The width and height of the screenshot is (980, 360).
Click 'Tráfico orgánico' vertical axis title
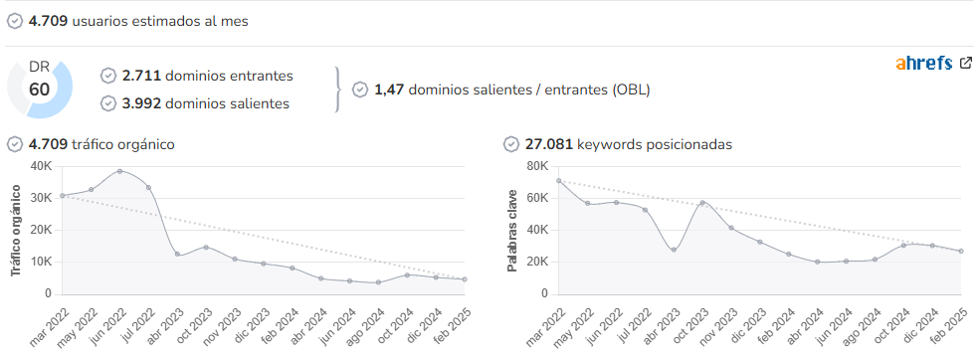point(16,230)
